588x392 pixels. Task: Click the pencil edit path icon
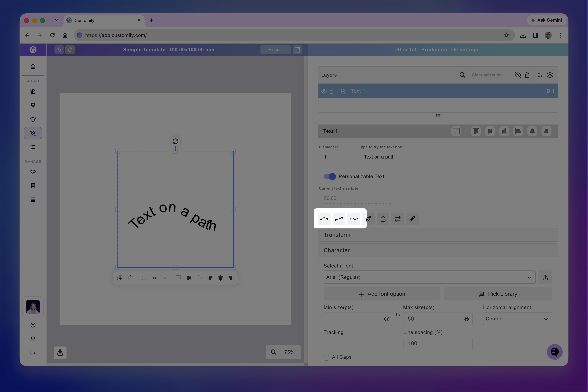[412, 219]
